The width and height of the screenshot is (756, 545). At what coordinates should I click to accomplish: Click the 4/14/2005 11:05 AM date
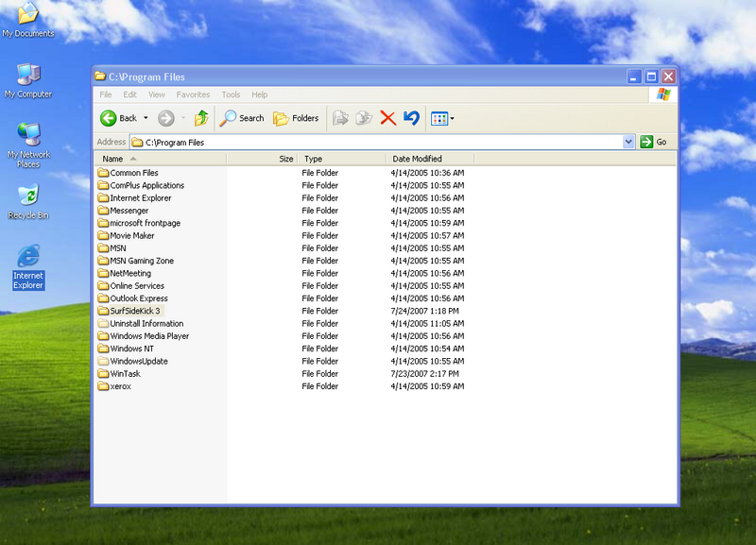[x=428, y=323]
